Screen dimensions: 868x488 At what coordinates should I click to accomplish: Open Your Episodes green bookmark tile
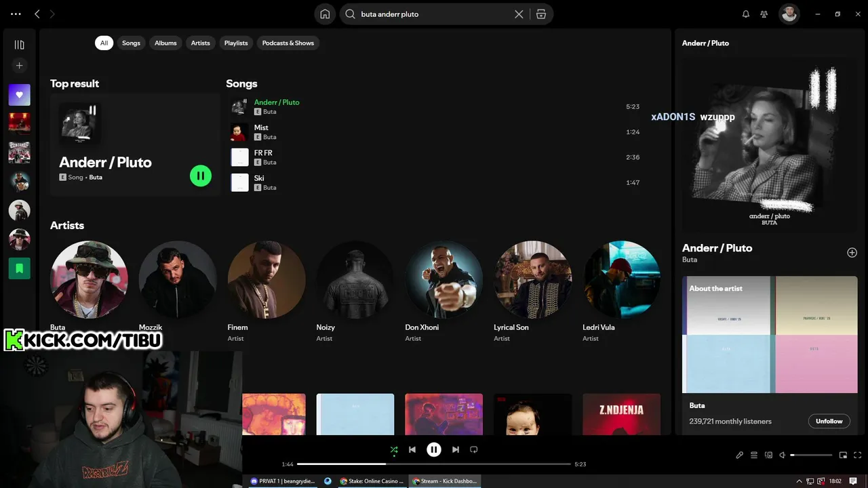19,268
